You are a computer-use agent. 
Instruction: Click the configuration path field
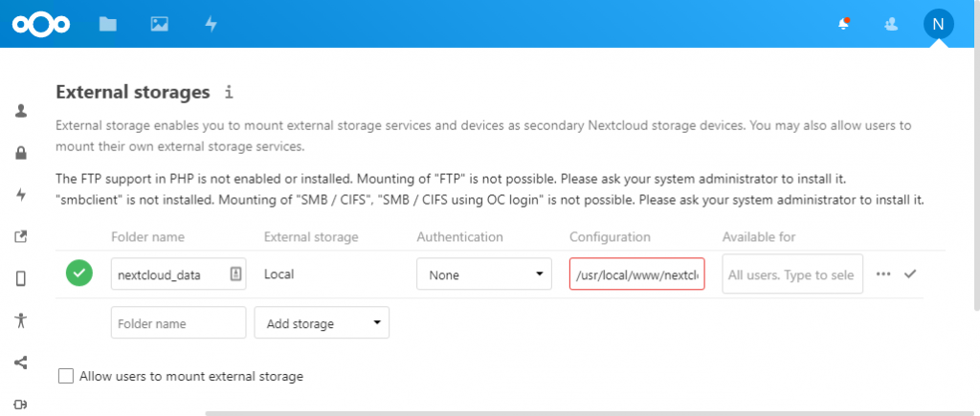tap(636, 274)
